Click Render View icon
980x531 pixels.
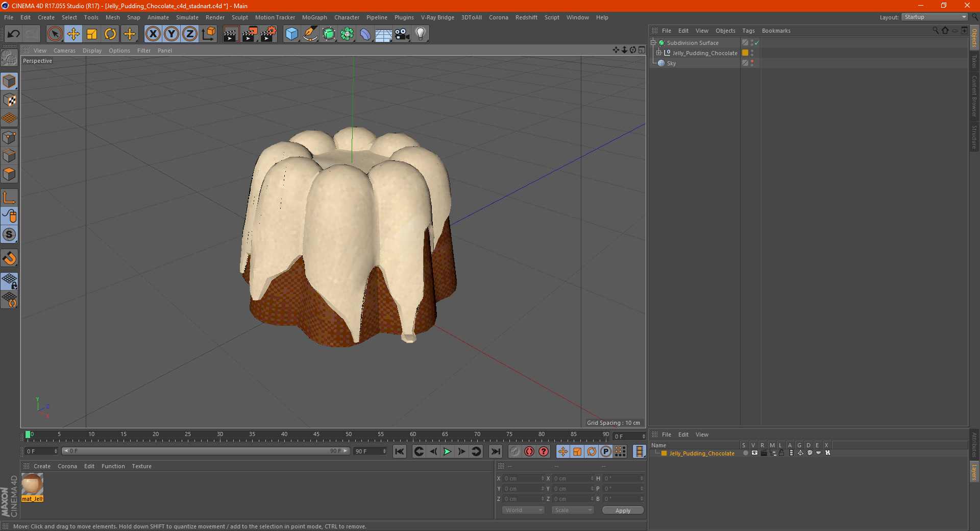click(231, 34)
